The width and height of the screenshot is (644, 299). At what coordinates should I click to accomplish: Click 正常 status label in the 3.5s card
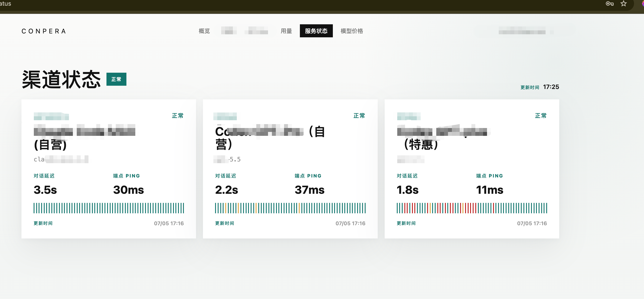(178, 116)
